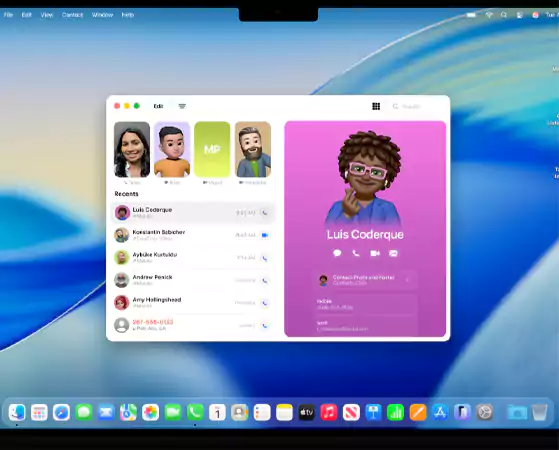The height and width of the screenshot is (450, 559).
Task: Click the Edit button in window toolbar
Action: pyautogui.click(x=158, y=106)
